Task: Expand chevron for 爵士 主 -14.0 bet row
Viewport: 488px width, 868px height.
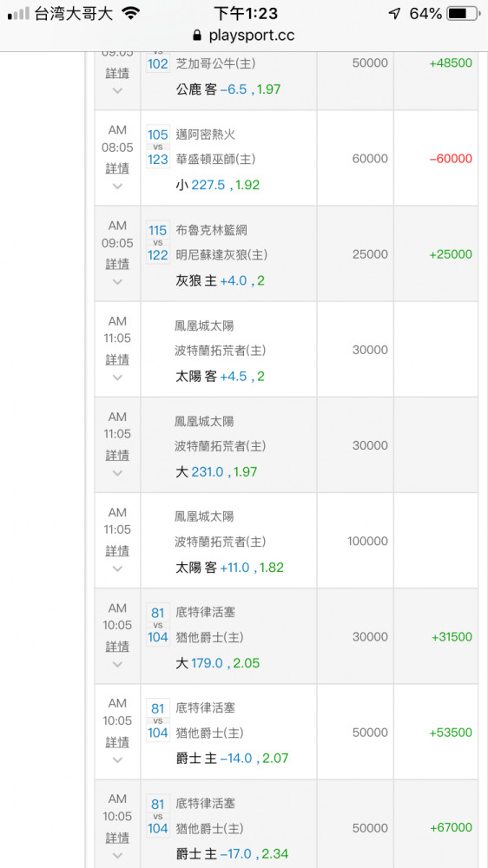Action: click(x=117, y=760)
